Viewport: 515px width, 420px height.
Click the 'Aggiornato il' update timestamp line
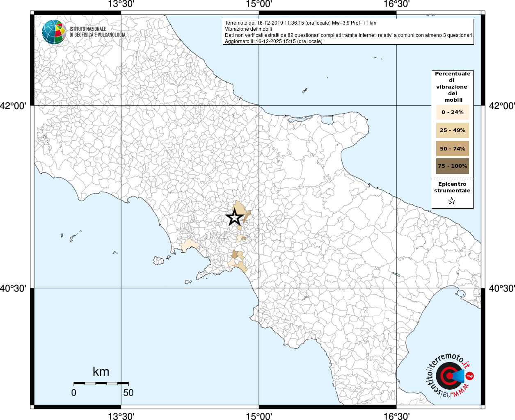pos(273,41)
